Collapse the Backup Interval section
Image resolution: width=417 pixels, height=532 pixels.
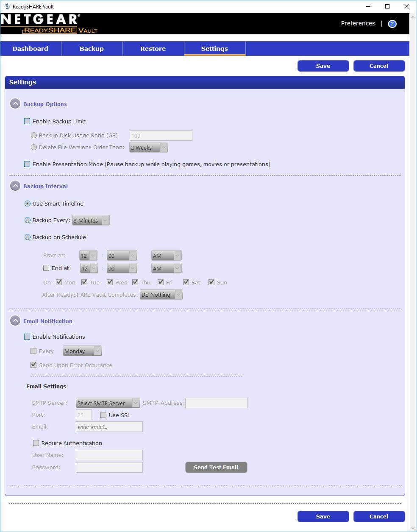pyautogui.click(x=15, y=186)
